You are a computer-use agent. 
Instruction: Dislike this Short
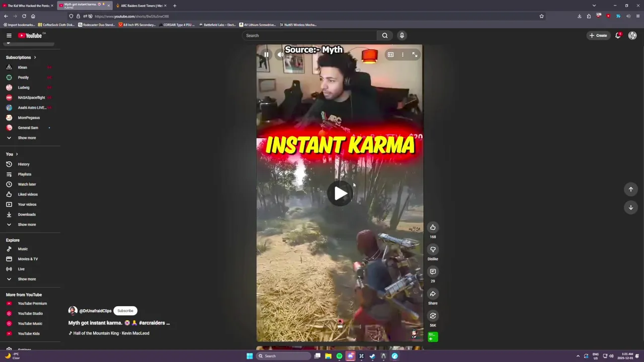point(433,249)
